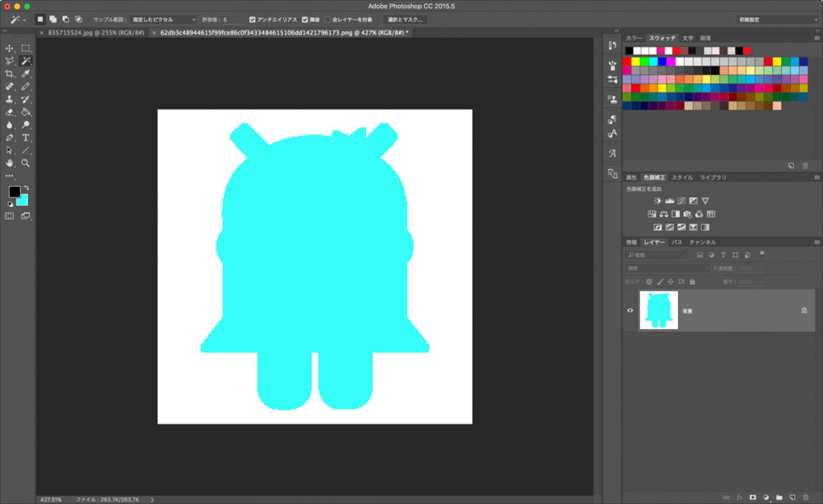This screenshot has width=823, height=504.
Task: Choose Intersect with Selection mode
Action: click(78, 20)
